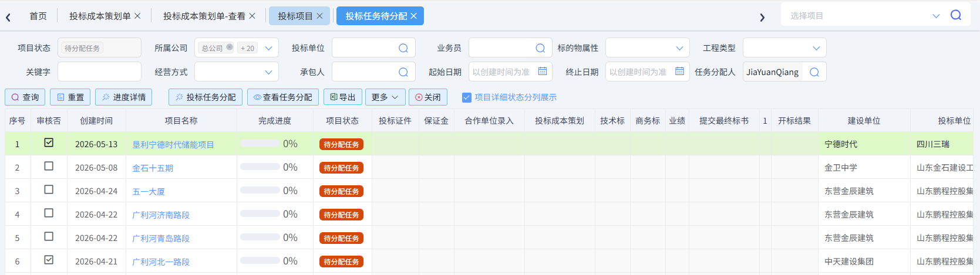The height and width of the screenshot is (275, 980).
Task: Click the 创建时间 column header
Action: point(96,121)
